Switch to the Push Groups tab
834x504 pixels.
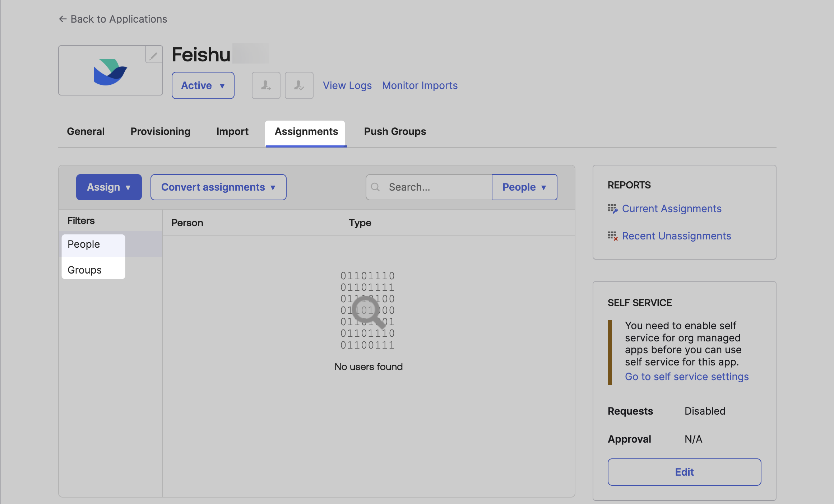(x=395, y=131)
